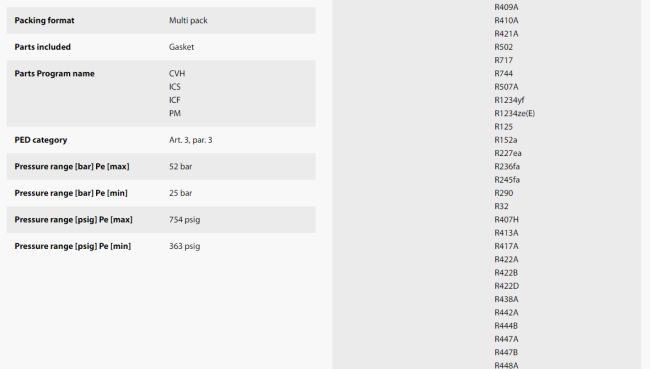Click the PM program name entry
Image resolution: width=650 pixels, height=369 pixels.
click(175, 113)
